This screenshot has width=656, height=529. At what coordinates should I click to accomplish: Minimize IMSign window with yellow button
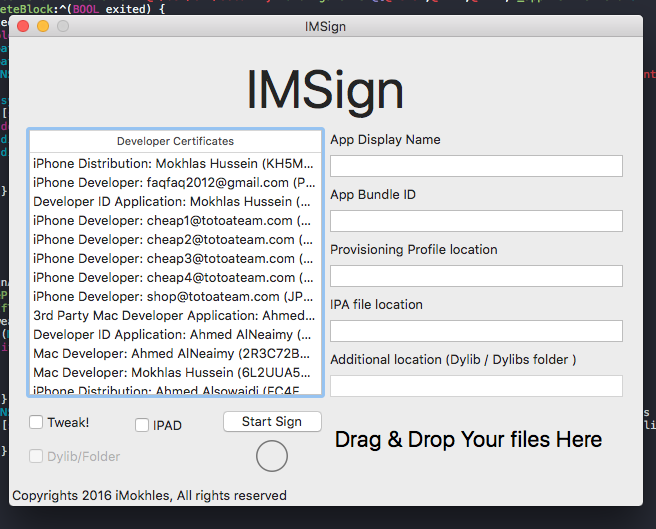43,26
